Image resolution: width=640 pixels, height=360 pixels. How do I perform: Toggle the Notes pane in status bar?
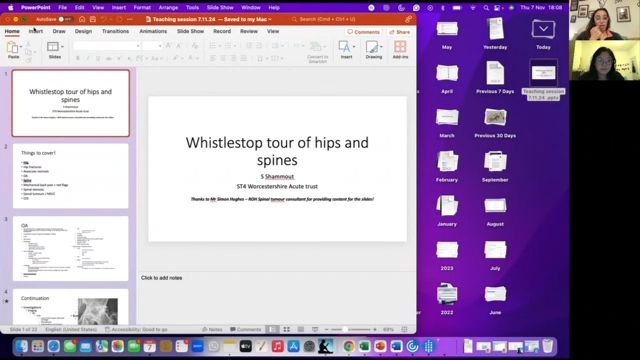click(212, 329)
